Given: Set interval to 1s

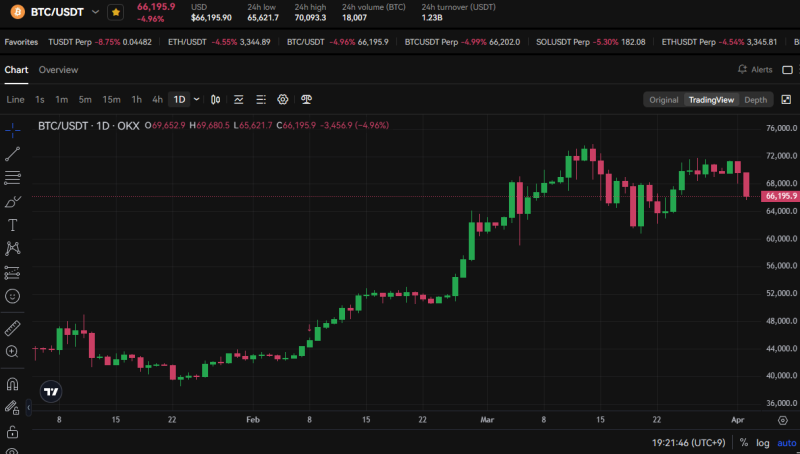Looking at the screenshot, I should pos(40,99).
